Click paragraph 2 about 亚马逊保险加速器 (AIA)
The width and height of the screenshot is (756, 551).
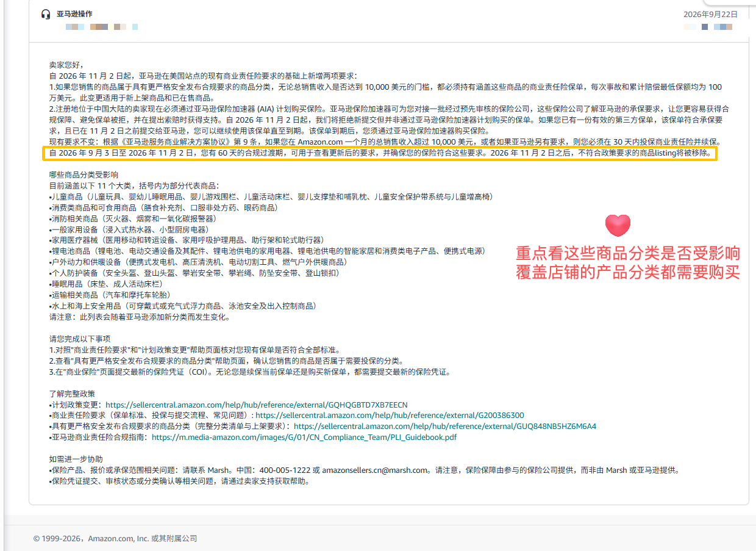point(390,120)
